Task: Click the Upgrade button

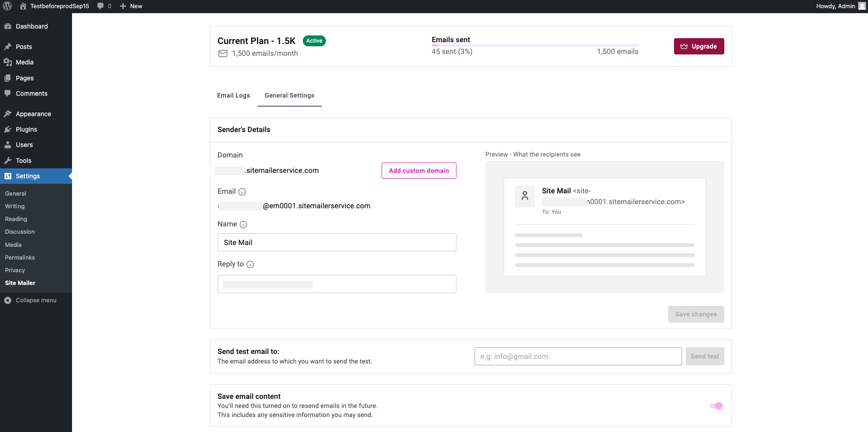Action: 699,46
